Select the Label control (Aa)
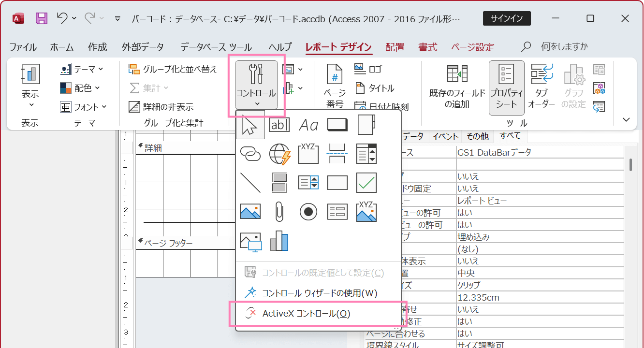The height and width of the screenshot is (348, 644). pyautogui.click(x=308, y=125)
